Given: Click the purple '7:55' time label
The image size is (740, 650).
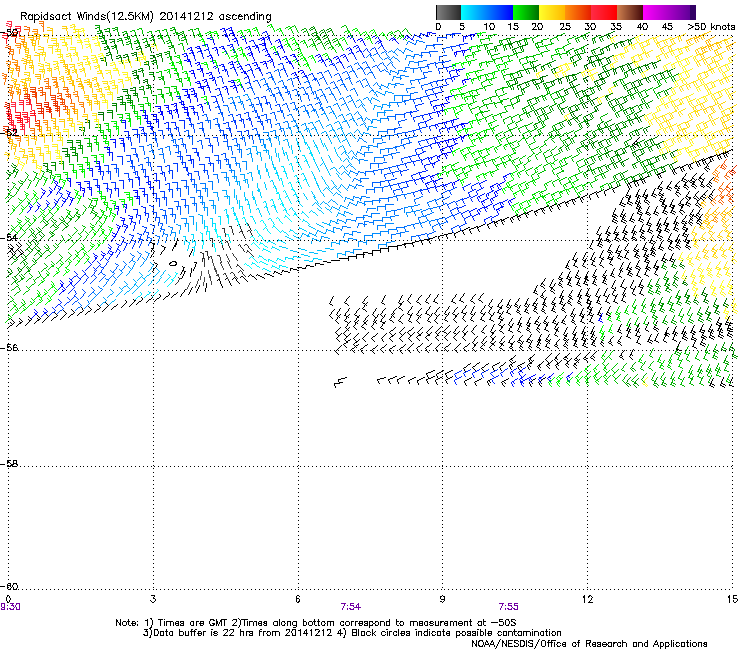Looking at the screenshot, I should tap(508, 607).
